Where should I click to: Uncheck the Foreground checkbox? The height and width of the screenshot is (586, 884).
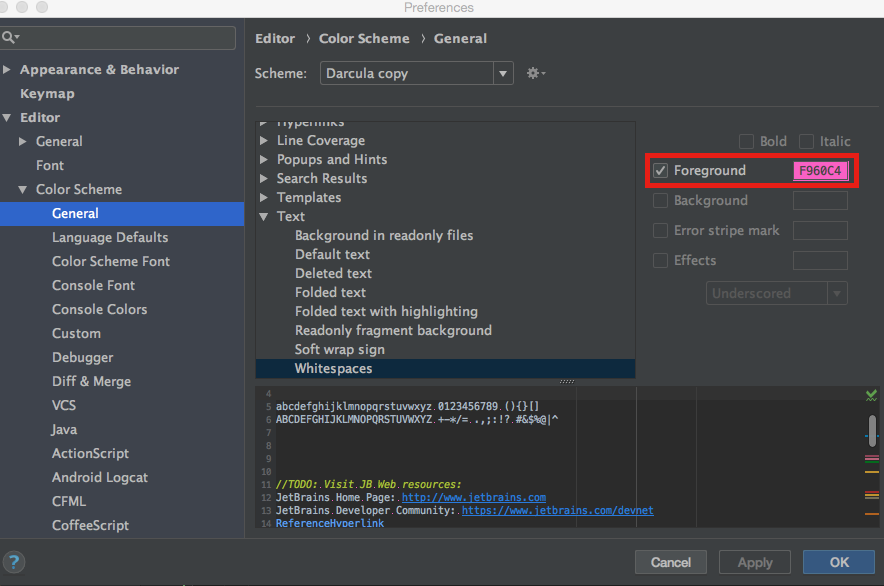(660, 170)
